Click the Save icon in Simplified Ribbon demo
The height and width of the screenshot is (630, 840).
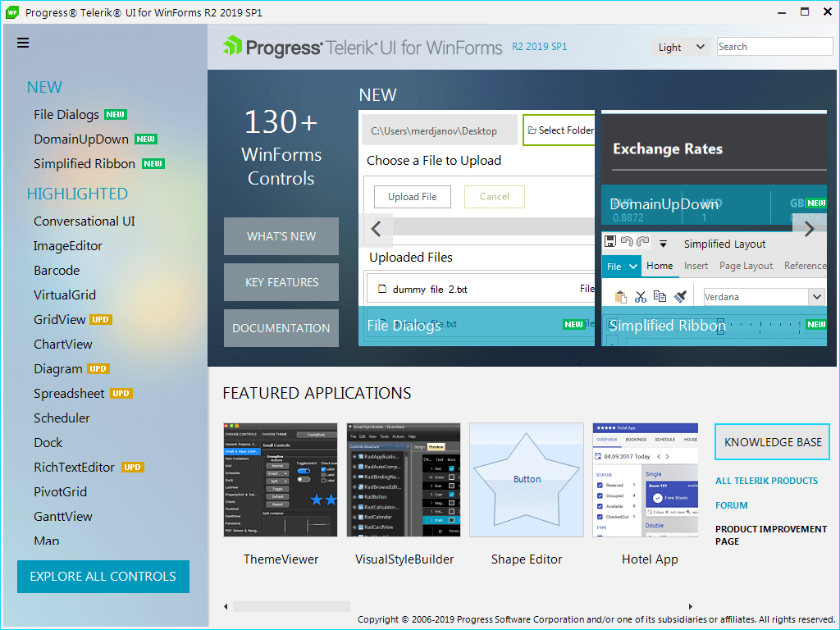click(x=610, y=240)
